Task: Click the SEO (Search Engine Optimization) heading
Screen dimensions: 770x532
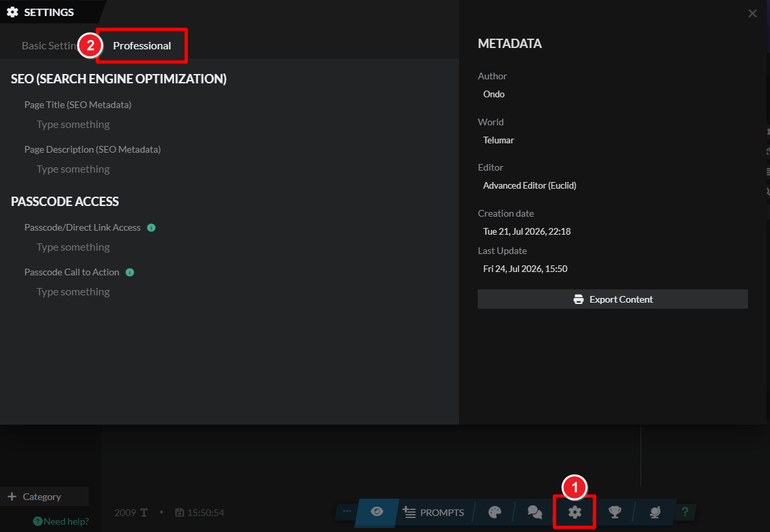Action: click(x=119, y=79)
